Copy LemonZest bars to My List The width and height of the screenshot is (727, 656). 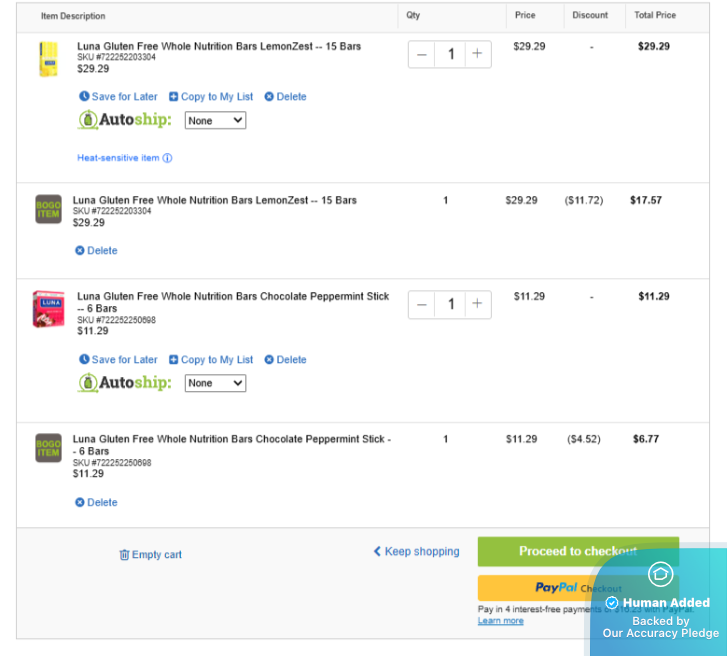tap(211, 97)
